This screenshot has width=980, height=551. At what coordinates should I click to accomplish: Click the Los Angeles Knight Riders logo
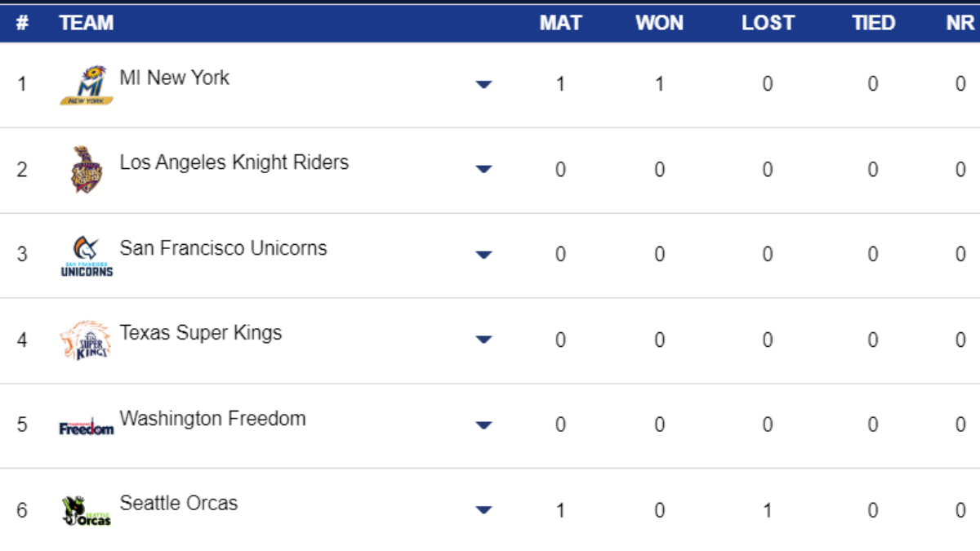coord(86,170)
